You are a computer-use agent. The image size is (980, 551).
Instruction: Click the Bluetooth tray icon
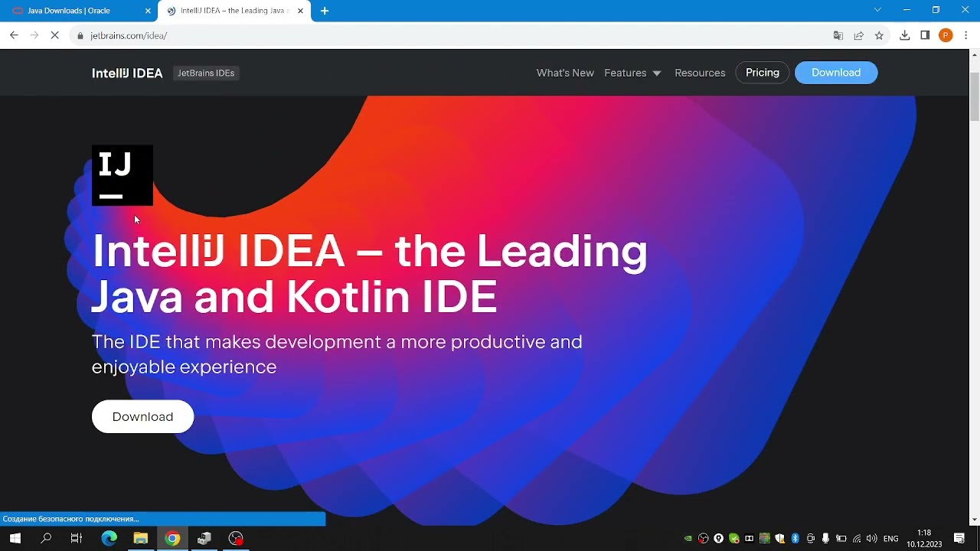tap(795, 539)
